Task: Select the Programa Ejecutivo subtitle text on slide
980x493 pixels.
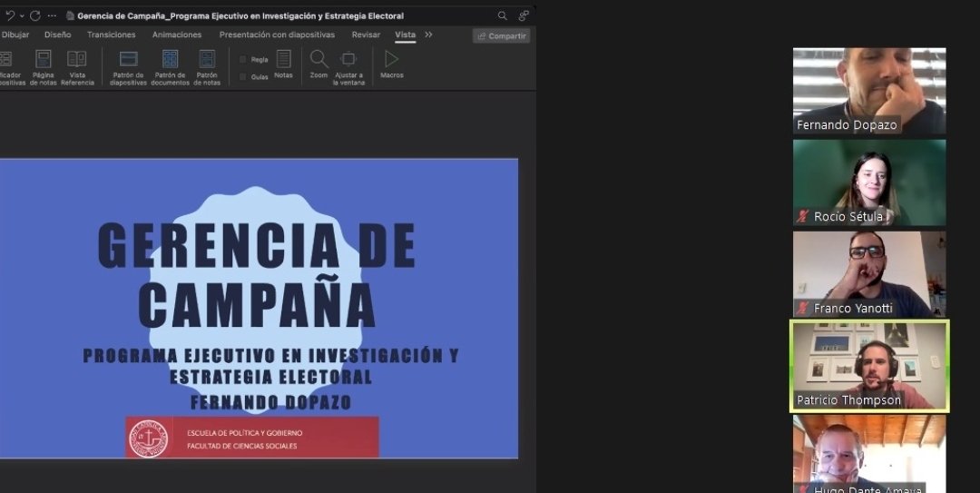Action: point(271,366)
